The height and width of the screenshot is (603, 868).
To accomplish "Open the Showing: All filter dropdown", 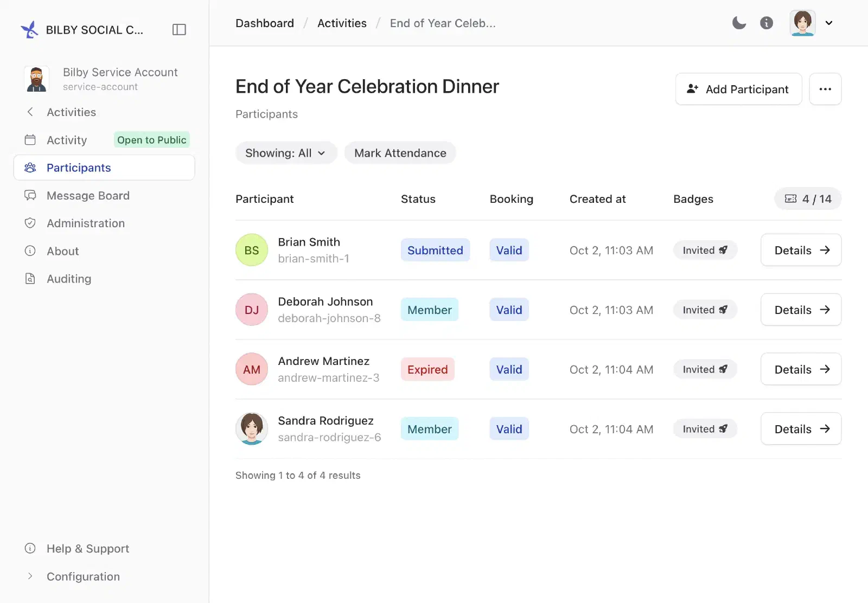I will 286,153.
